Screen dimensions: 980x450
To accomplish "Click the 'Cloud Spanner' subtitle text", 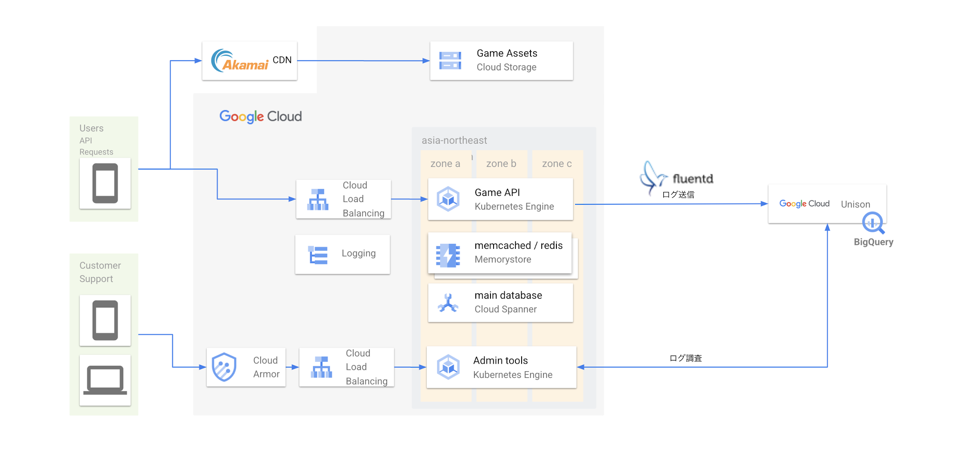I will pos(506,309).
